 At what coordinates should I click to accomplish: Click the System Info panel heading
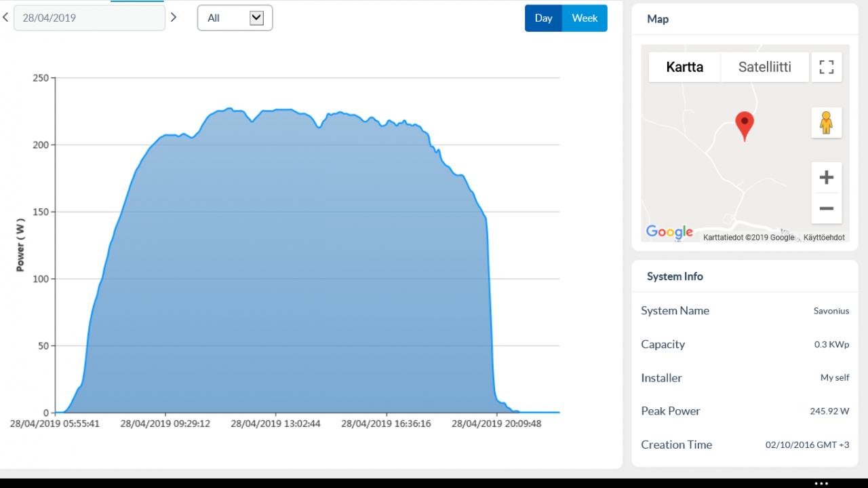click(x=675, y=276)
